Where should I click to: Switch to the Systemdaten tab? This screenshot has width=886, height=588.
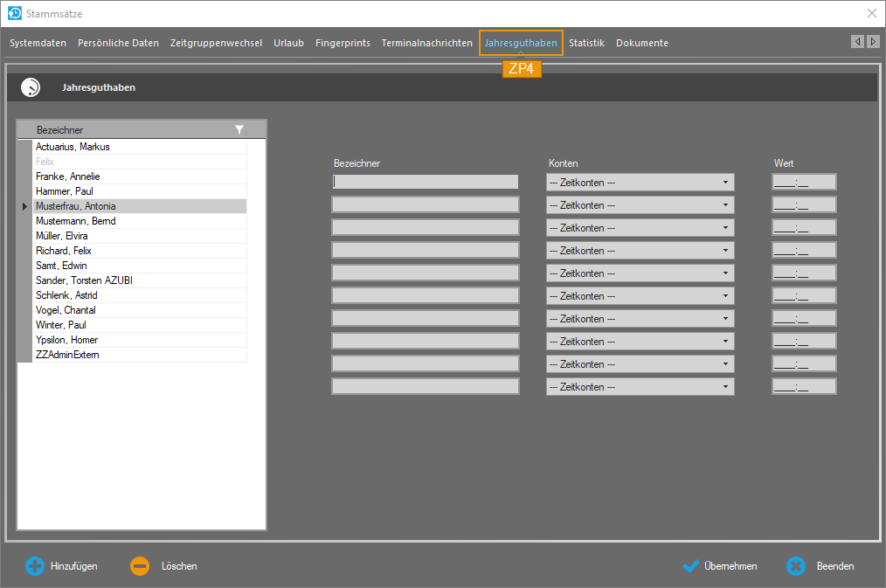[38, 43]
